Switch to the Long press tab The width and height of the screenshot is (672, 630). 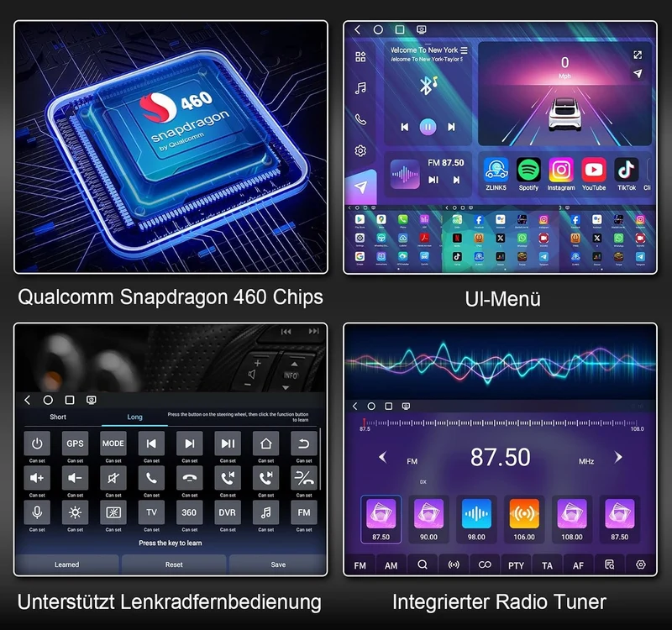click(x=134, y=417)
